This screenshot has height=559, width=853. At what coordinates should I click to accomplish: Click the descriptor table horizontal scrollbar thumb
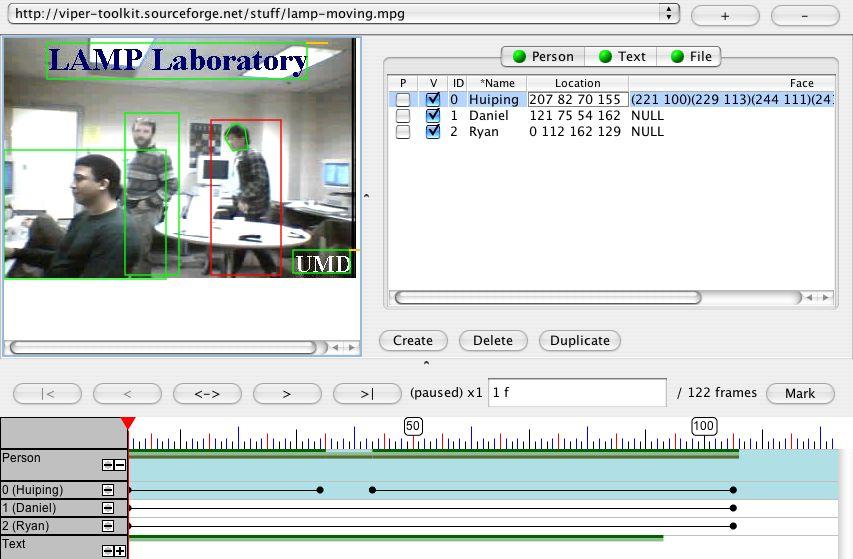pyautogui.click(x=548, y=297)
